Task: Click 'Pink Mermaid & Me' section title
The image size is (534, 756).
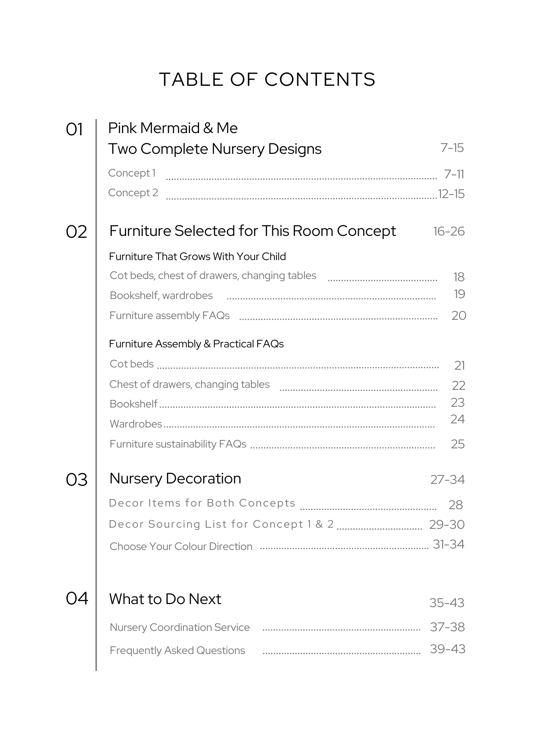Action: pyautogui.click(x=173, y=128)
